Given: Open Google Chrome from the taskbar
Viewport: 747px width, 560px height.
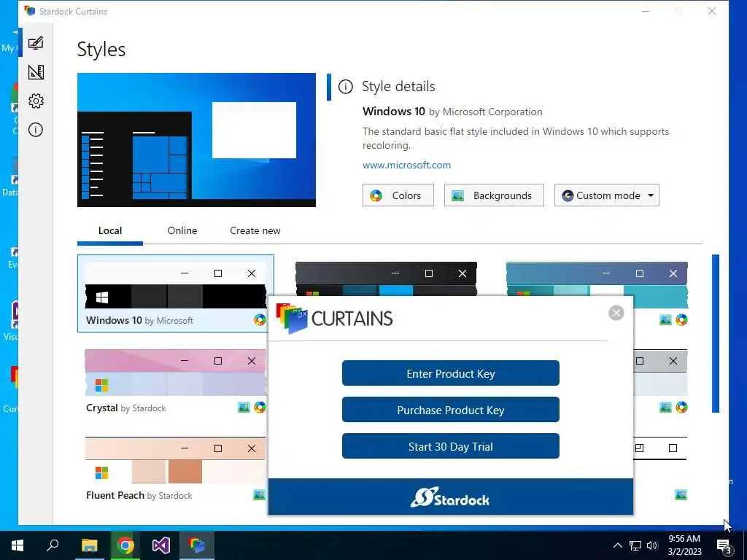Looking at the screenshot, I should tap(125, 545).
